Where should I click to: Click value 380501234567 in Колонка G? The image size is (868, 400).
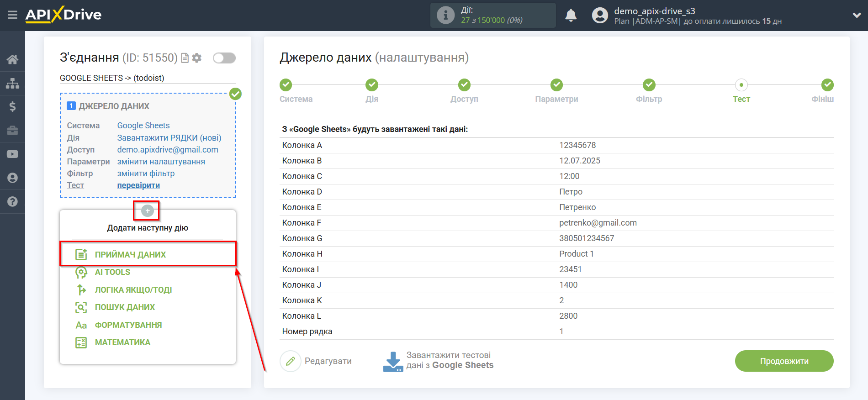pos(587,238)
